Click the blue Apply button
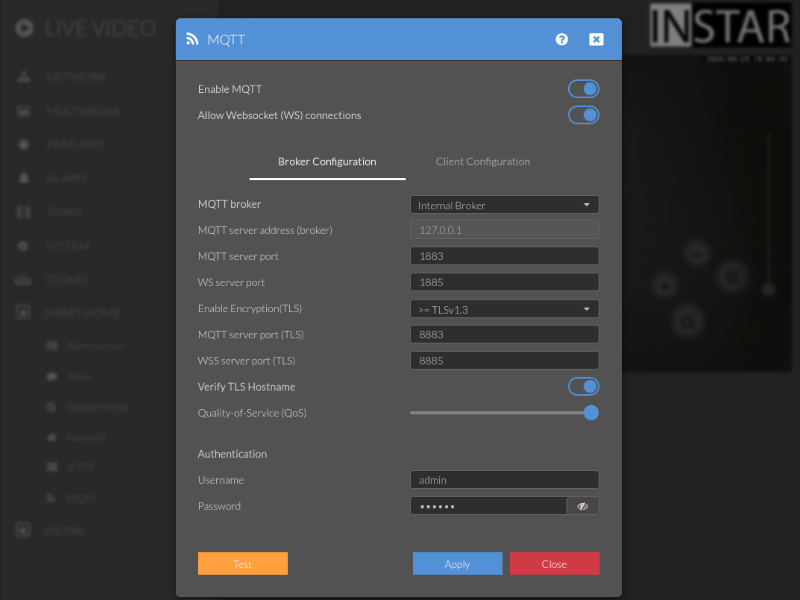This screenshot has height=600, width=800. click(457, 564)
